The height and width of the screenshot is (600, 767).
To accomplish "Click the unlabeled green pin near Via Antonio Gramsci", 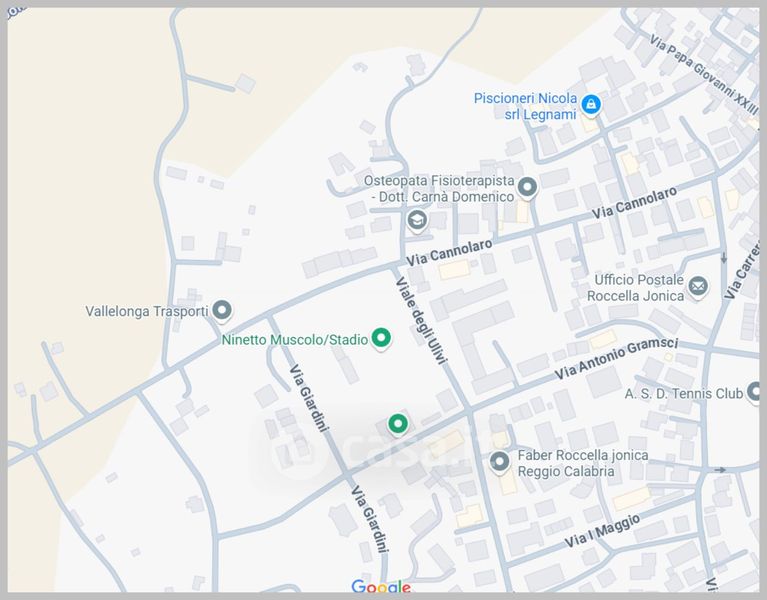I will [x=398, y=424].
